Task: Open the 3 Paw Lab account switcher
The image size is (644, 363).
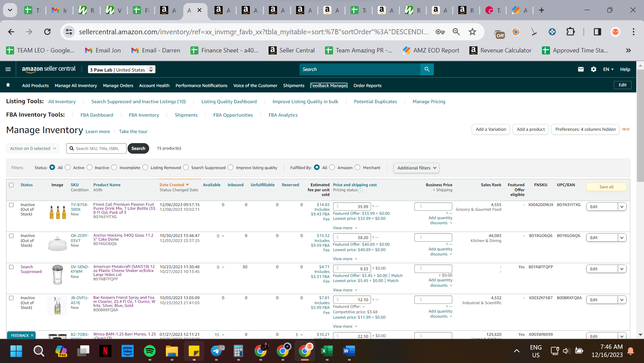Action: pyautogui.click(x=122, y=70)
